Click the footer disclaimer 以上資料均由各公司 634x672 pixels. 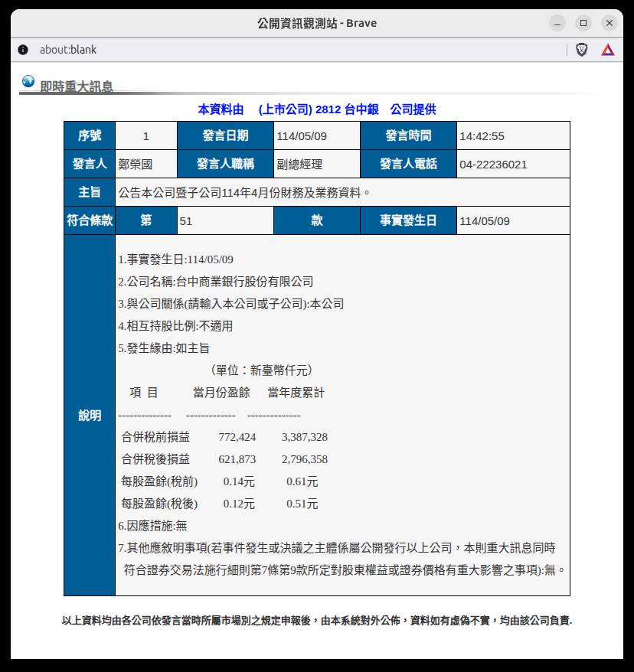317,621
